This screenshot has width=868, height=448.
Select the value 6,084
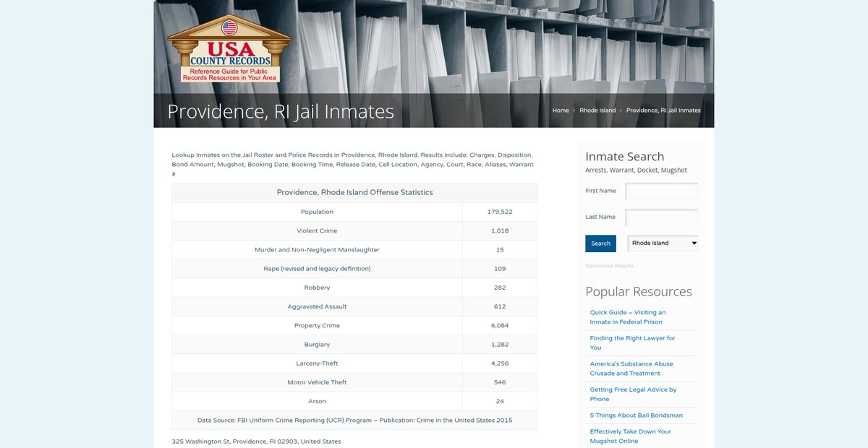500,325
